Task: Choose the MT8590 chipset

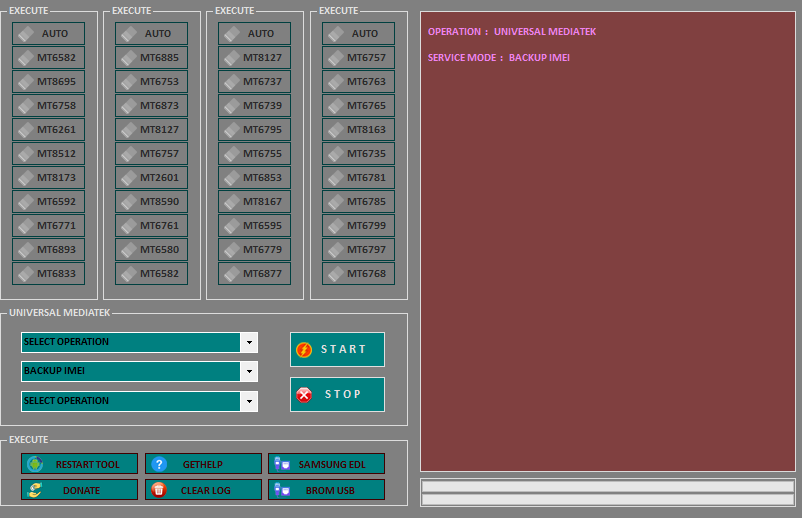Action: point(151,201)
